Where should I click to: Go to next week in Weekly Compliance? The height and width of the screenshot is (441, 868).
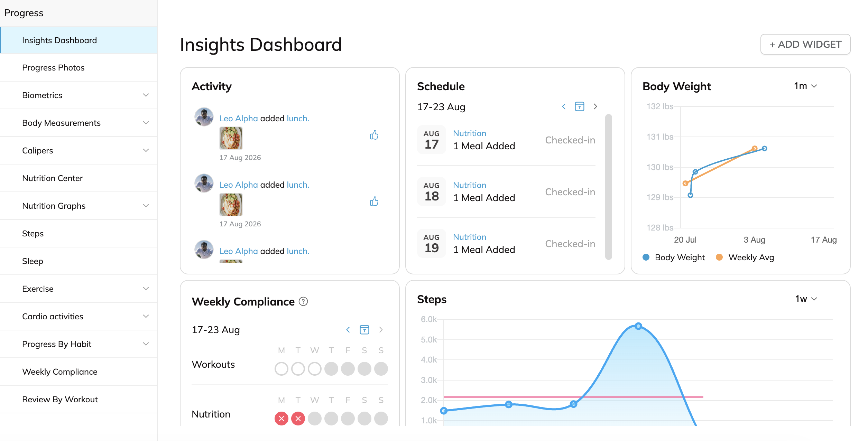(381, 330)
